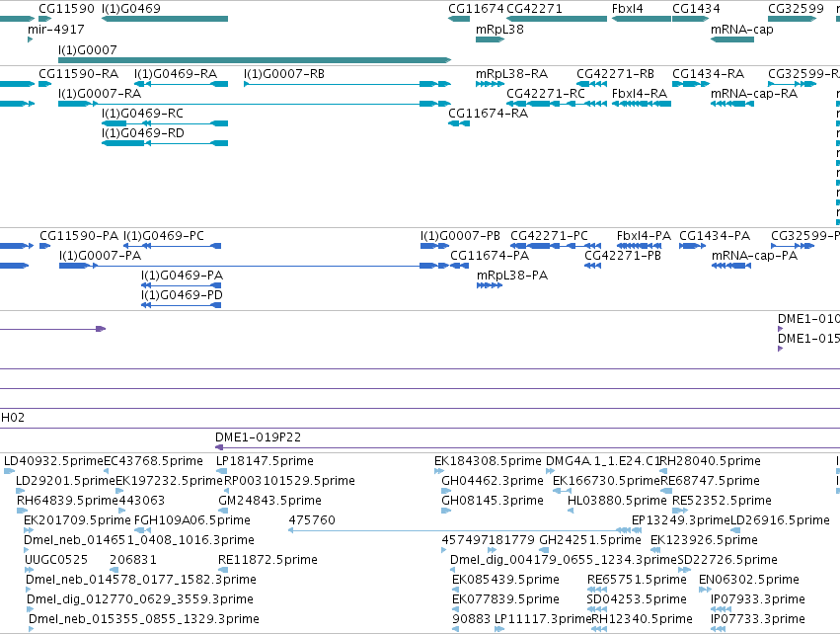Select CDS l(1)G0007-PB label
The width and height of the screenshot is (840, 634).
tap(460, 236)
